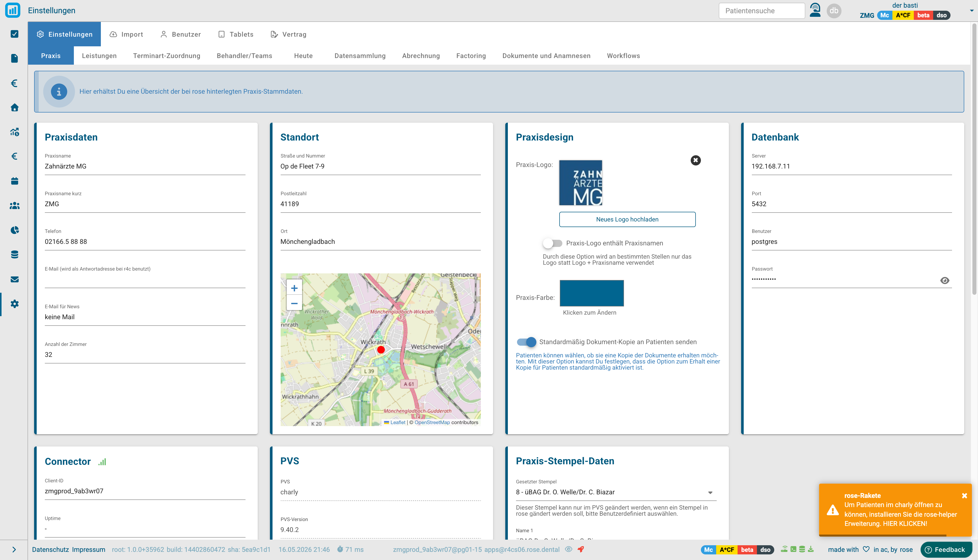The width and height of the screenshot is (978, 560).
Task: Click the support headset icon
Action: click(815, 10)
